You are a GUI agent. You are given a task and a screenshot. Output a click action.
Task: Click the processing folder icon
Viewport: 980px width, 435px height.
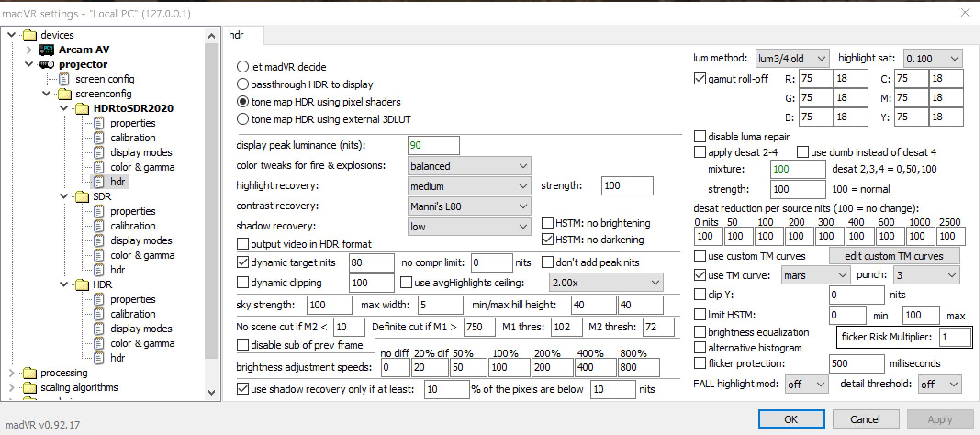(x=29, y=373)
